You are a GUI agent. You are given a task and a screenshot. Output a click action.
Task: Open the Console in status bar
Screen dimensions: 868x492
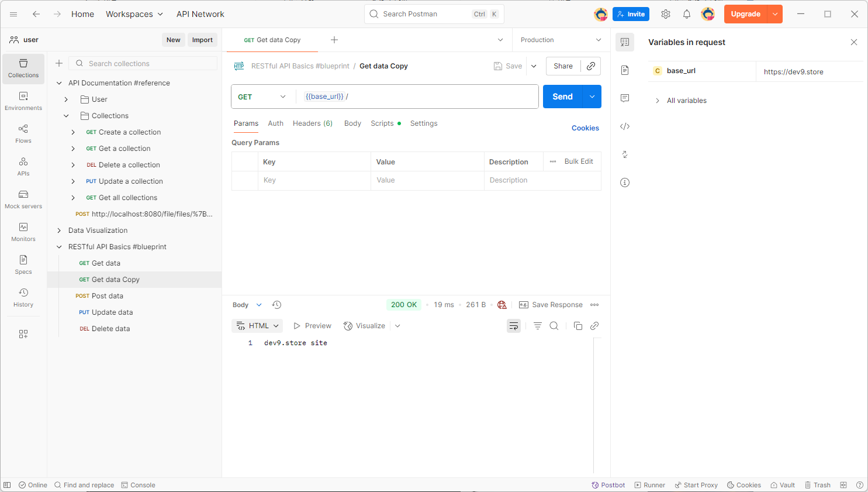(x=138, y=485)
